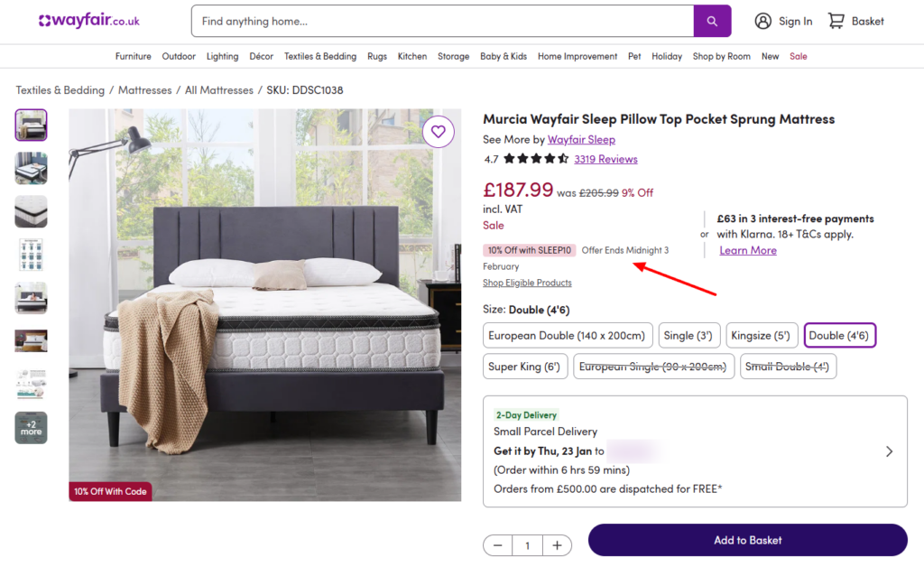The height and width of the screenshot is (567, 924).
Task: Select the Super King (6') size
Action: click(x=525, y=366)
